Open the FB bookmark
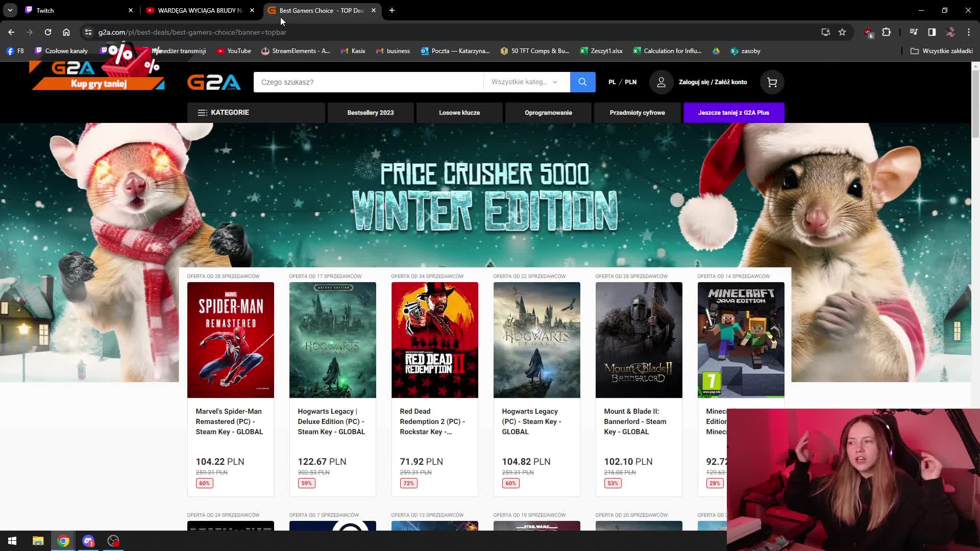Screen dimensions: 980x551 (x=15, y=51)
